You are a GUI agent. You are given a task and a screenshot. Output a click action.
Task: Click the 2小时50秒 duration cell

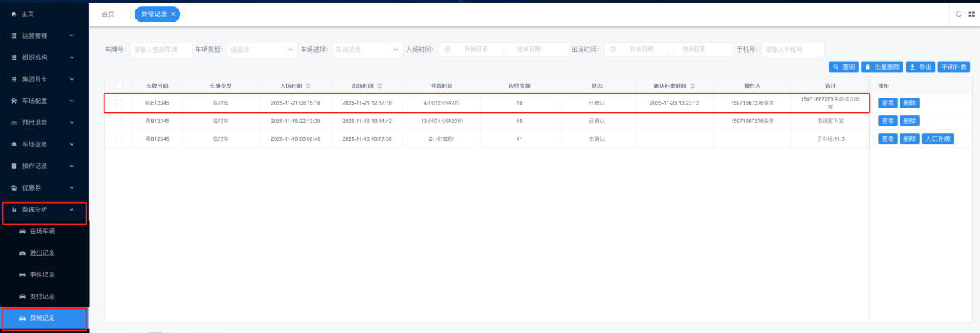(x=442, y=139)
